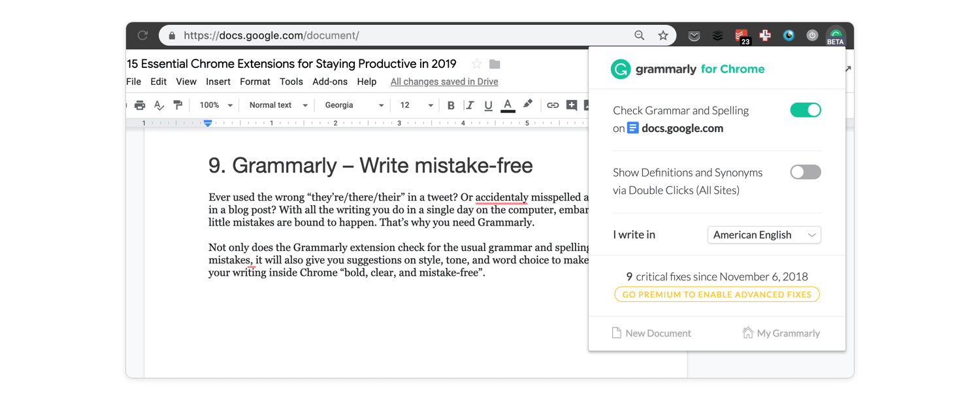Open the Grammarly BETA extension icon
The height and width of the screenshot is (400, 980).
(x=836, y=35)
